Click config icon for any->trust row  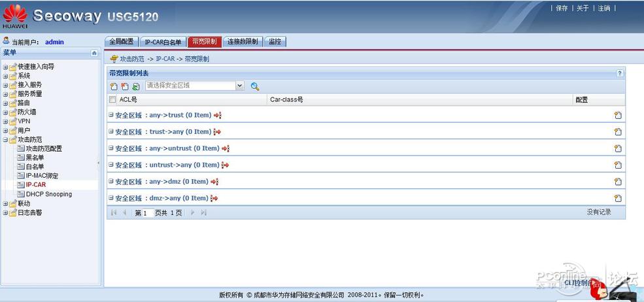[x=618, y=116]
